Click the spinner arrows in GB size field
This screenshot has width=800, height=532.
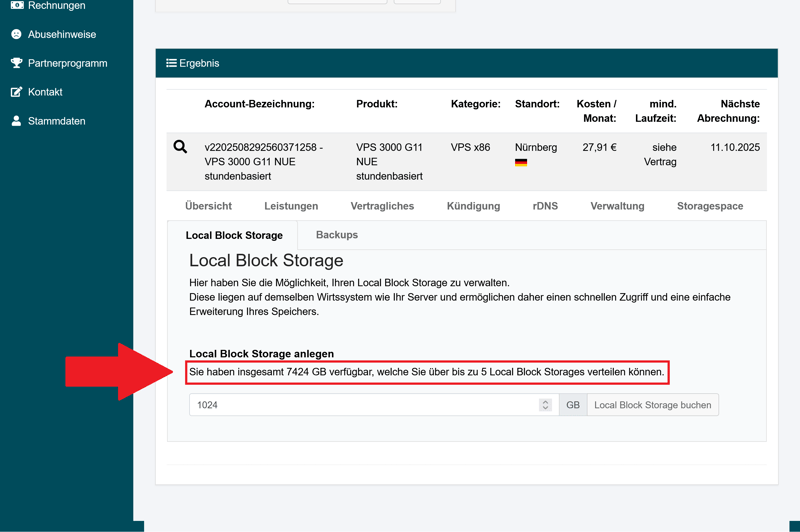[x=545, y=405]
